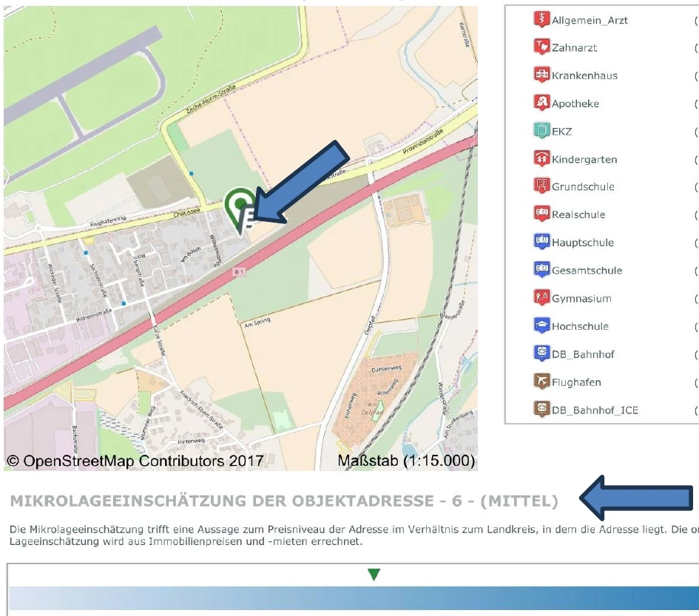
Task: Click the blue Hauptschule icon
Action: (541, 242)
